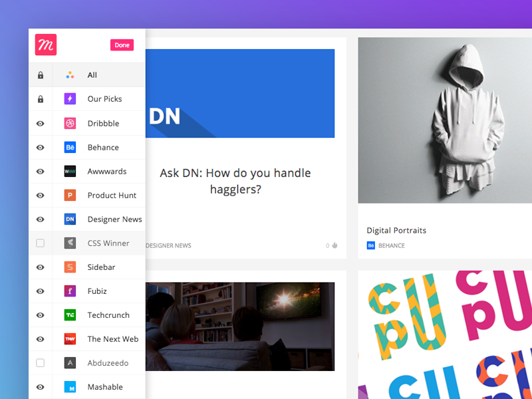Viewport: 532px width, 399px height.
Task: Click Mashable text in sidebar
Action: (x=105, y=387)
